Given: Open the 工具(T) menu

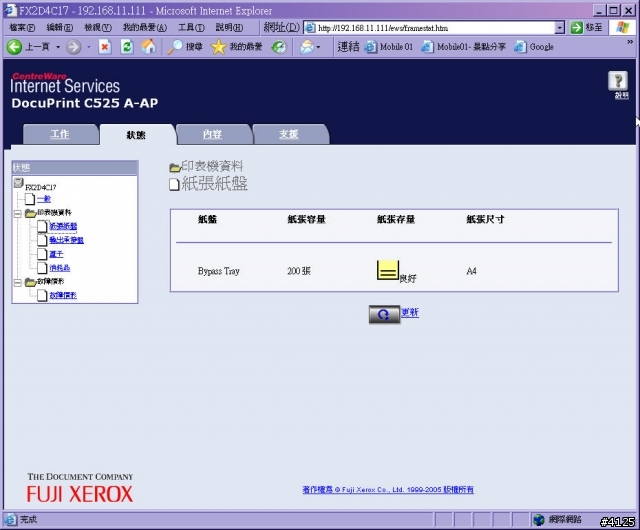Looking at the screenshot, I should tap(191, 27).
